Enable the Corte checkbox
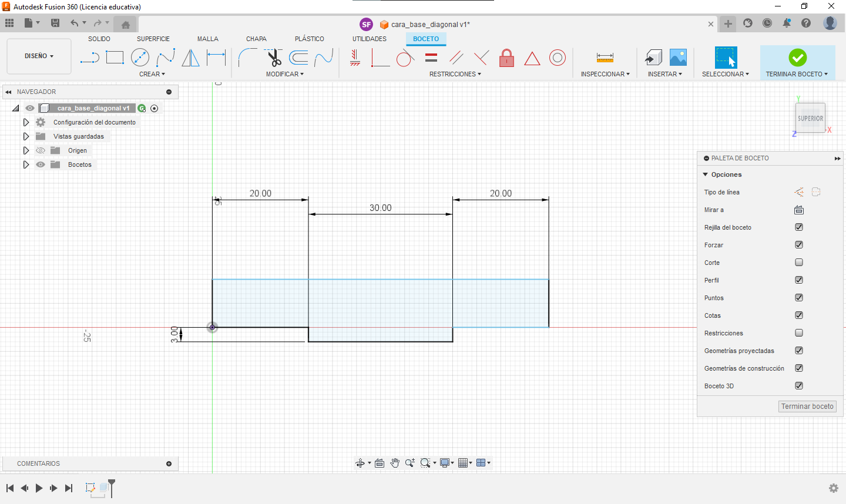 (x=799, y=263)
